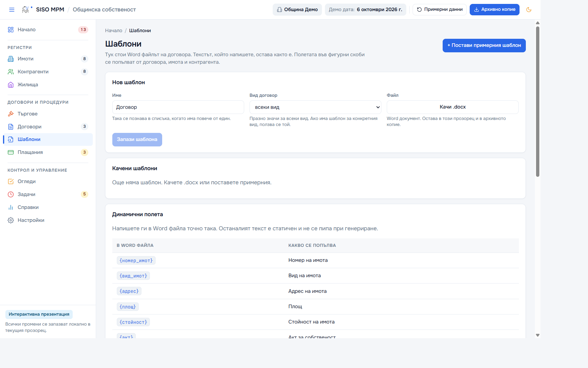588x368 pixels.
Task: Click Постави примерния шаблон button
Action: pos(484,45)
